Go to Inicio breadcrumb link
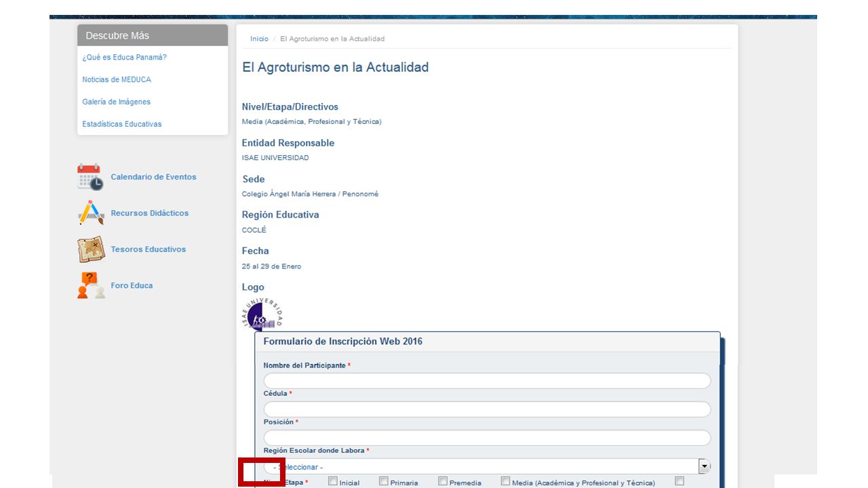 point(259,39)
